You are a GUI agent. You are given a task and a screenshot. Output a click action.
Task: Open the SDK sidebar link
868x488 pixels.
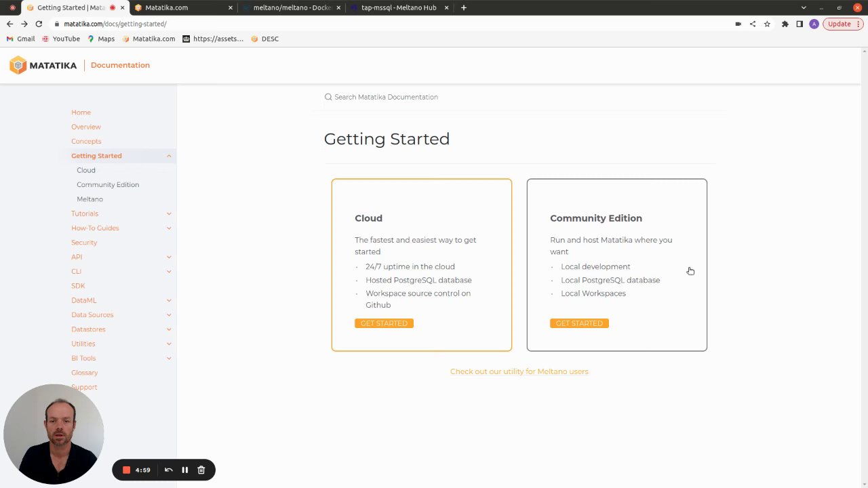[78, 286]
